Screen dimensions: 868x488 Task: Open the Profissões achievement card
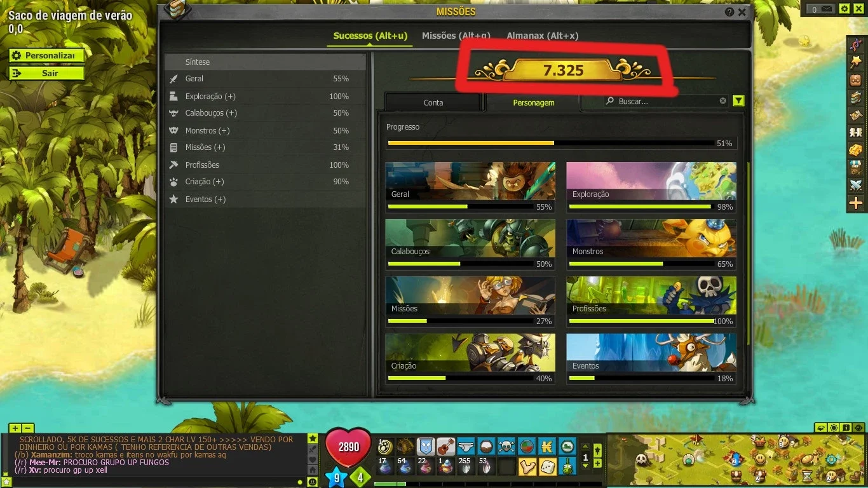pyautogui.click(x=651, y=302)
